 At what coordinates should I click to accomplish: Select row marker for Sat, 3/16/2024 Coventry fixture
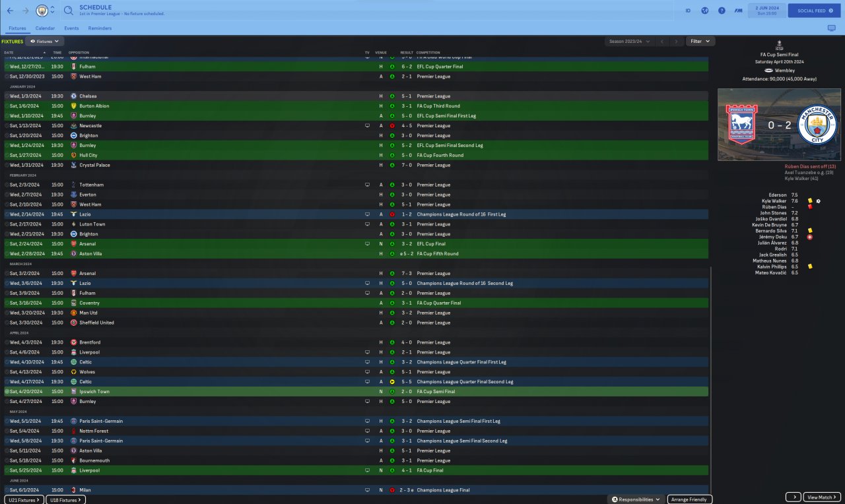pyautogui.click(x=7, y=303)
